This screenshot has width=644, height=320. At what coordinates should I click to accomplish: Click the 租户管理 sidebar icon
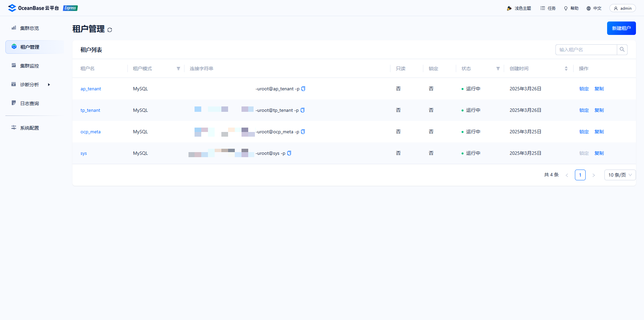(x=14, y=47)
